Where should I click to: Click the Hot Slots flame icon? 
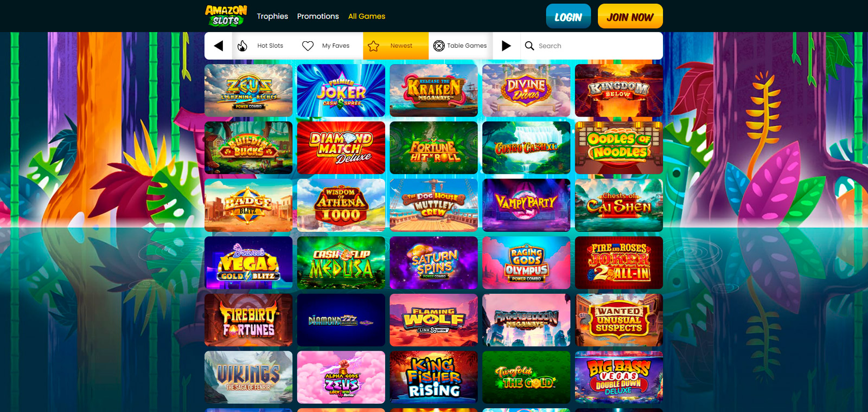(x=242, y=46)
